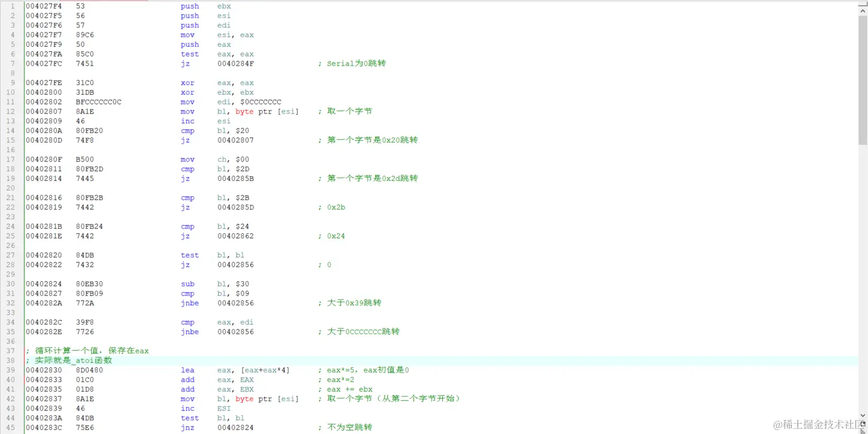This screenshot has width=868, height=434.
Task: Click the operand "[eax+eax*4]"
Action: click(x=265, y=370)
